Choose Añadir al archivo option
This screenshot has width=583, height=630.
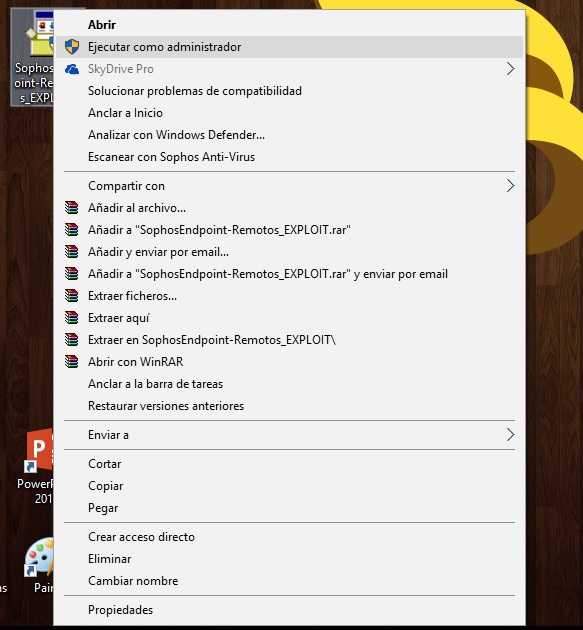point(289,208)
